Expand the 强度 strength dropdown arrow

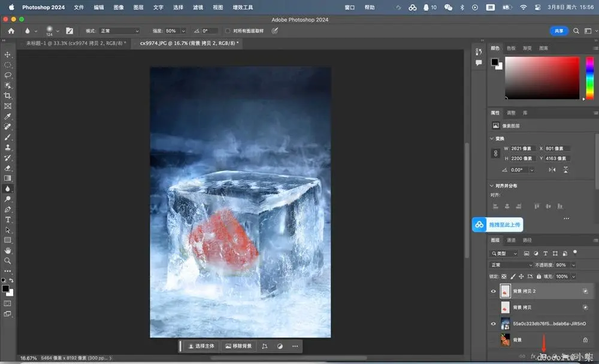pyautogui.click(x=182, y=31)
